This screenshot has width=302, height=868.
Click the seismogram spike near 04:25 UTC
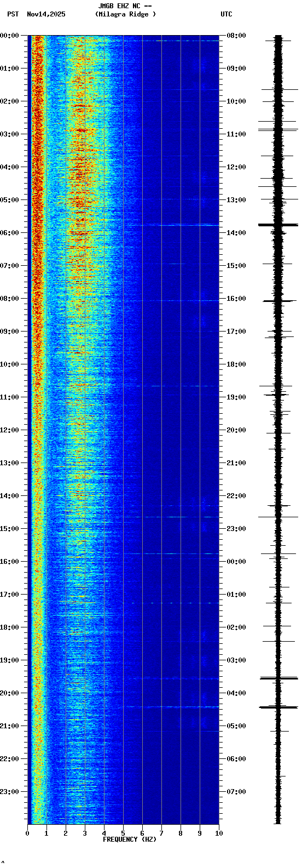[x=278, y=707]
